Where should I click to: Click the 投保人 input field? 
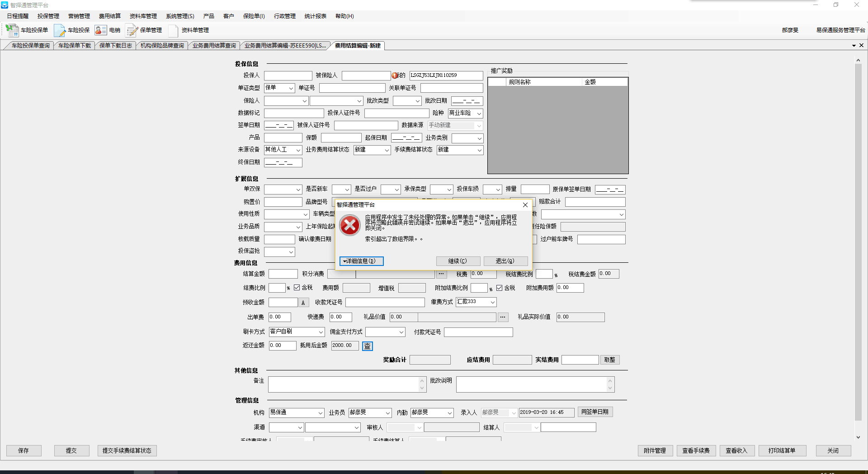(288, 76)
